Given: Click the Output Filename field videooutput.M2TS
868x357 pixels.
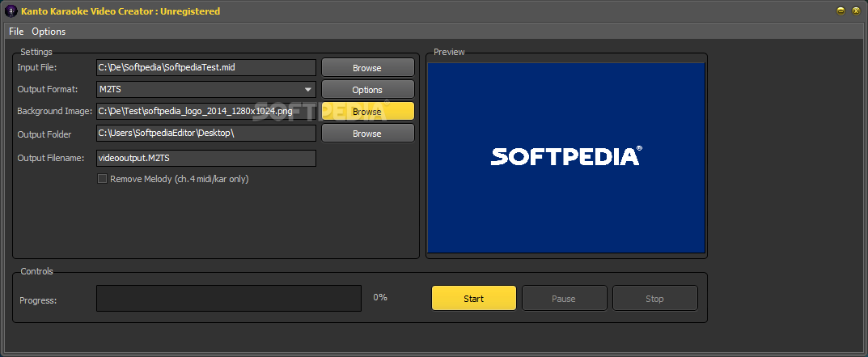Looking at the screenshot, I should (x=206, y=158).
